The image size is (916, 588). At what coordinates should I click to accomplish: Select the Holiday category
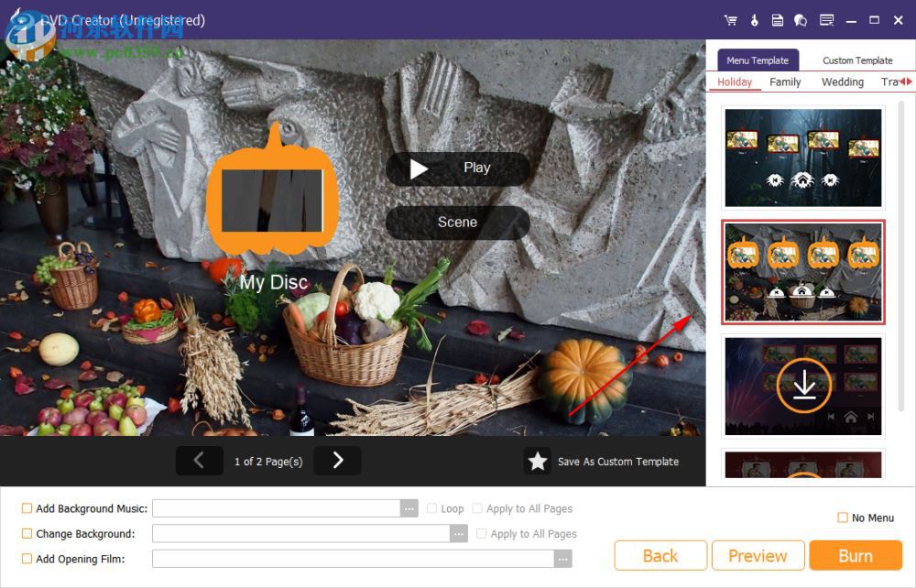(x=735, y=82)
